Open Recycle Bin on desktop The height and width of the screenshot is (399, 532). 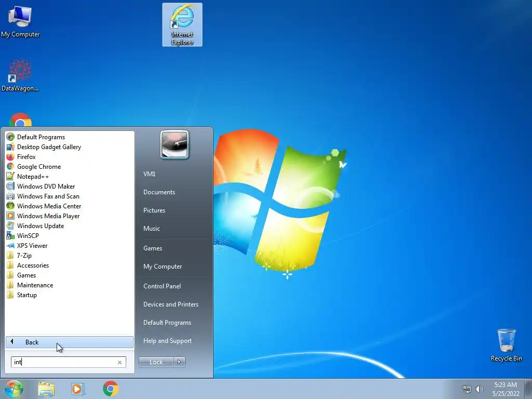pos(506,345)
